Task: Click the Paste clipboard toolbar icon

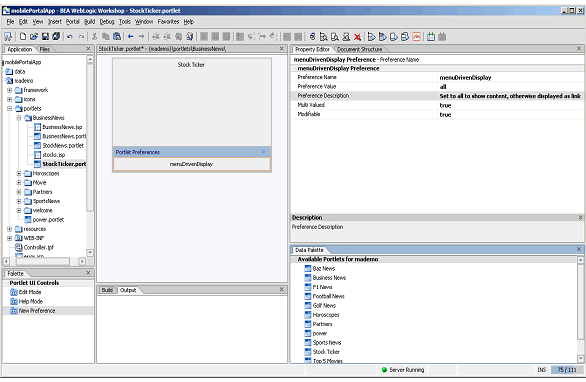Action: coord(117,37)
